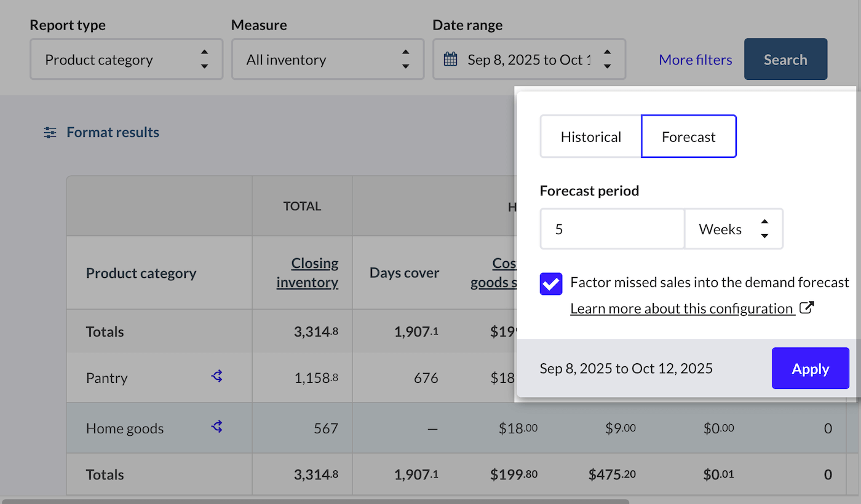Image resolution: width=861 pixels, height=504 pixels.
Task: Click the Learn more about this configuration link
Action: point(681,308)
